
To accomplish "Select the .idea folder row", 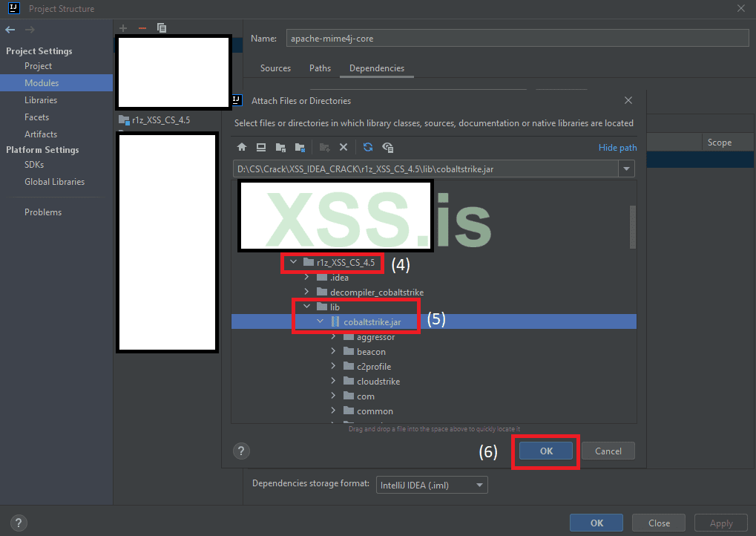I will point(434,278).
